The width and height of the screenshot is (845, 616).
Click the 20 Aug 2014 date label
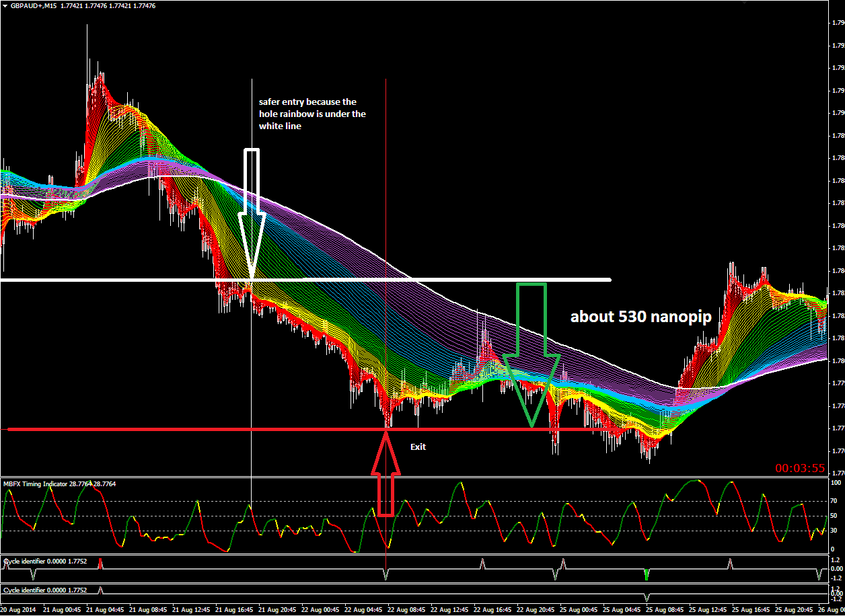point(18,610)
